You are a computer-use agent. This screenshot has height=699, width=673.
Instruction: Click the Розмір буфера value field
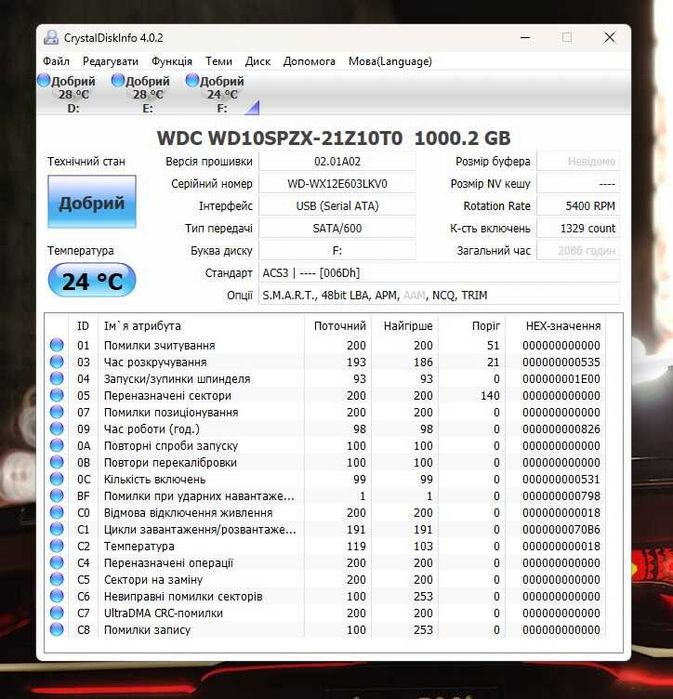point(578,161)
